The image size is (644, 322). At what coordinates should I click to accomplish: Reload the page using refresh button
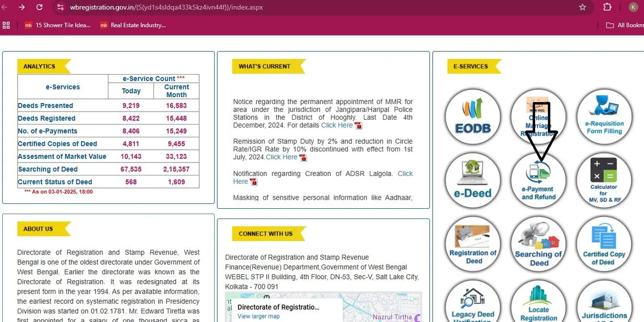click(39, 8)
